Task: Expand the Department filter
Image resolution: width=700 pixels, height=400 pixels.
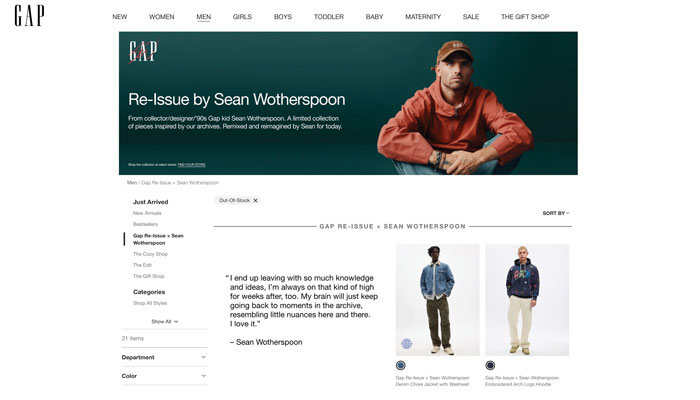Action: [x=164, y=357]
